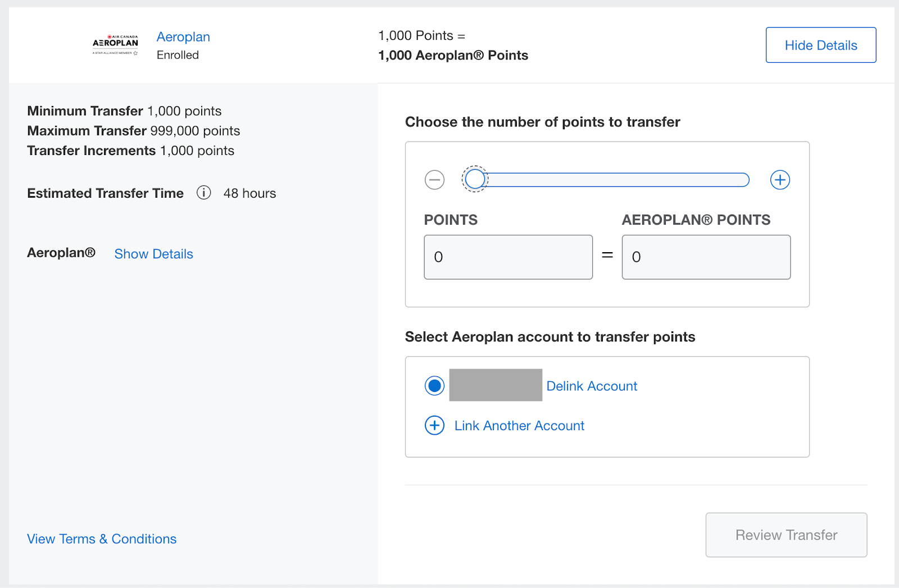Click Delink Account
Screen dimensions: 899x588
pos(592,386)
